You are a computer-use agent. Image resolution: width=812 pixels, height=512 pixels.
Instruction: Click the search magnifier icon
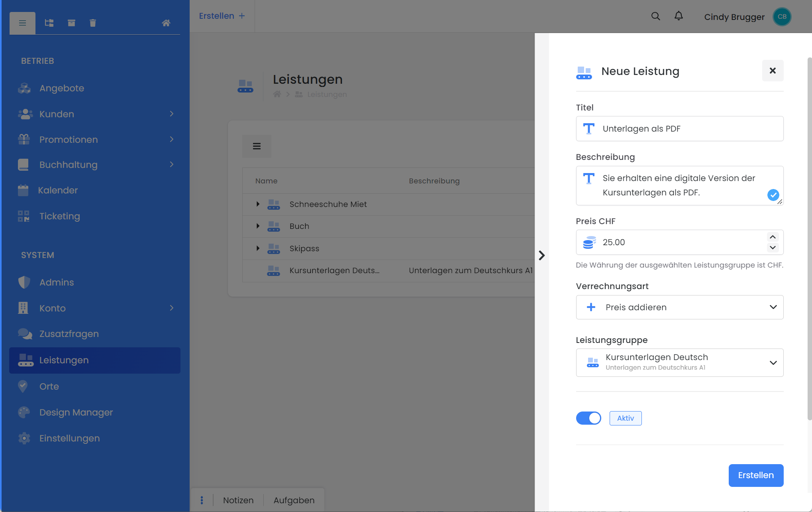pos(655,16)
